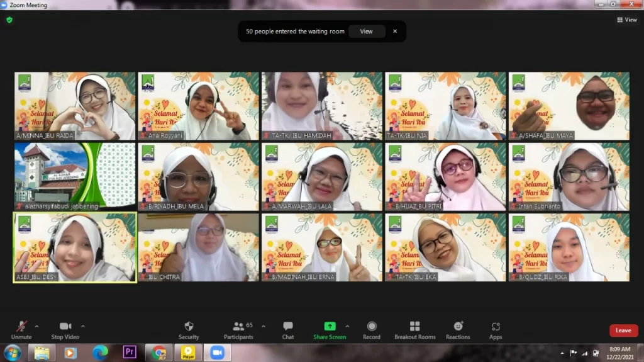Select B/HIJAZ_BU FITRI video tile
Image resolution: width=644 pixels, height=362 pixels.
pyautogui.click(x=446, y=177)
